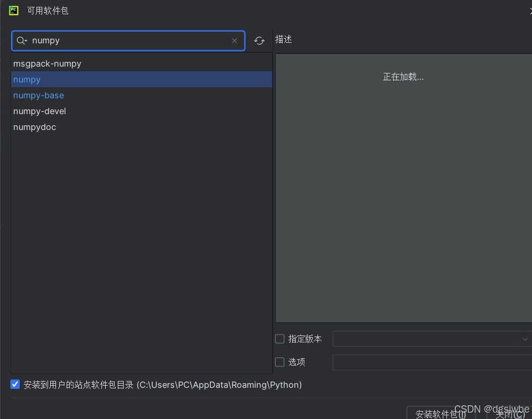Click the 关闭 button
Image resolution: width=532 pixels, height=419 pixels.
tap(508, 414)
